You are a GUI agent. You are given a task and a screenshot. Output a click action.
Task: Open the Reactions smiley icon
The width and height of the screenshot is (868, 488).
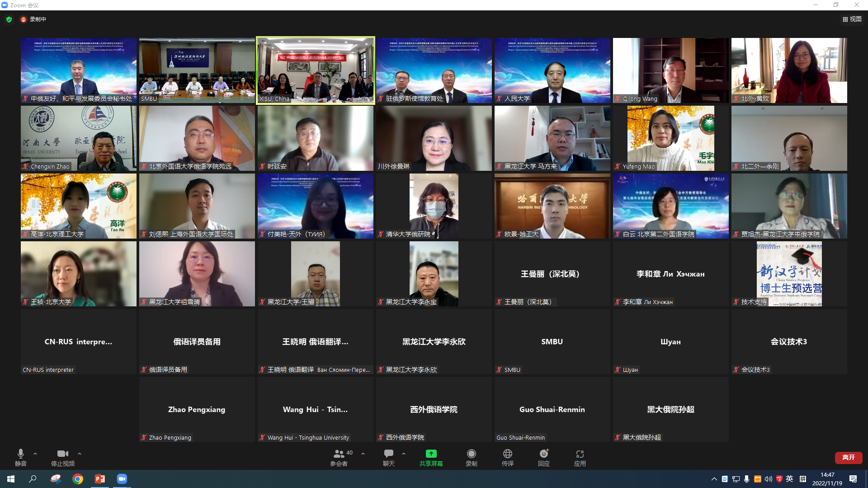pyautogui.click(x=543, y=454)
